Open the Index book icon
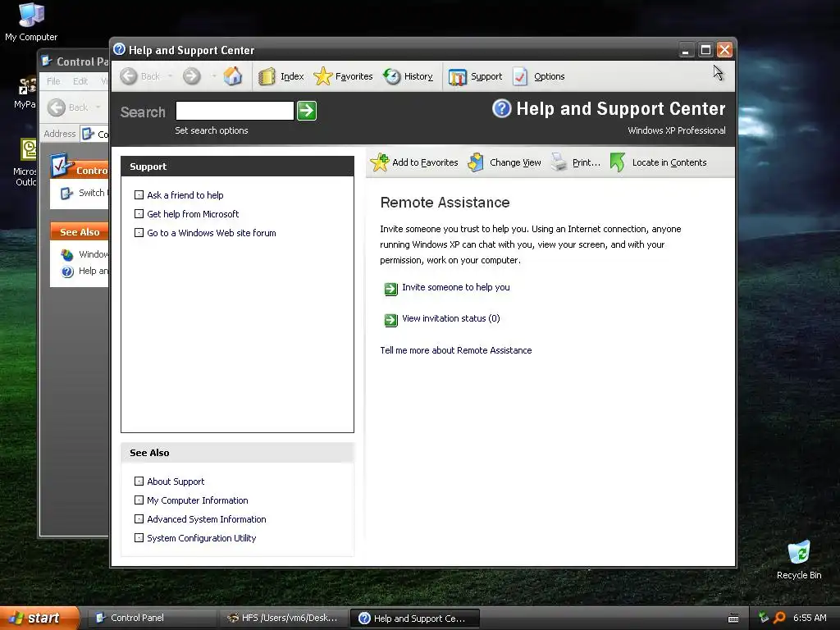Image resolution: width=840 pixels, height=630 pixels. (267, 76)
